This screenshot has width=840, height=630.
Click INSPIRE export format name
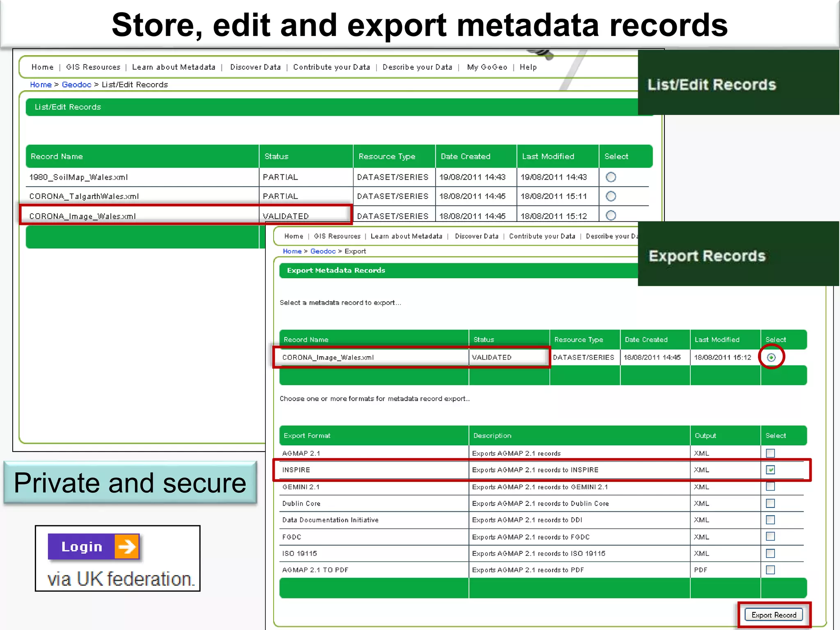click(x=296, y=470)
